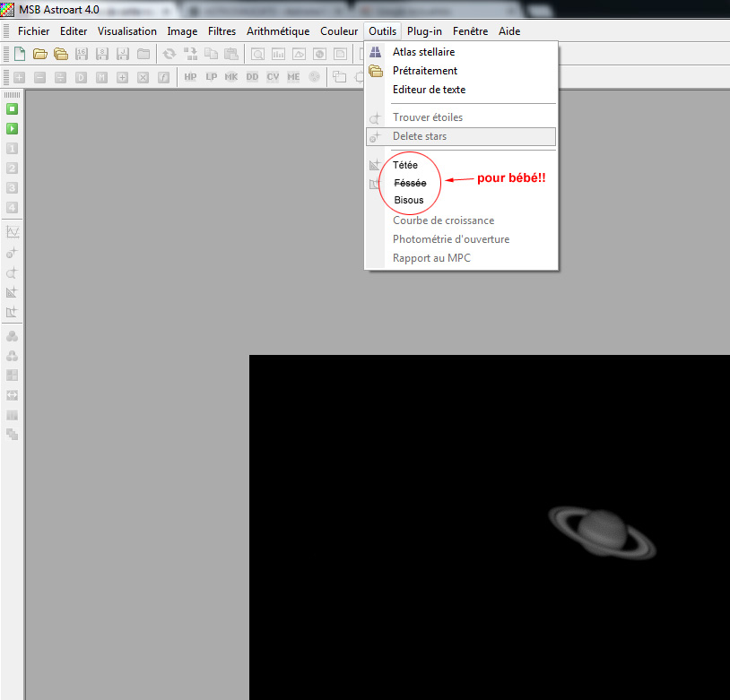Save the current image
The image size is (730, 700).
pos(82,54)
